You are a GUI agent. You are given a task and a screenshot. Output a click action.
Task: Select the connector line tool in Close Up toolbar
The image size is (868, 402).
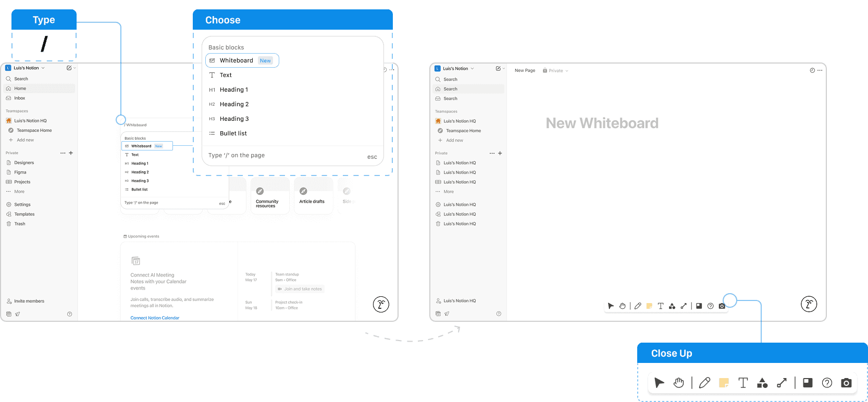click(782, 383)
